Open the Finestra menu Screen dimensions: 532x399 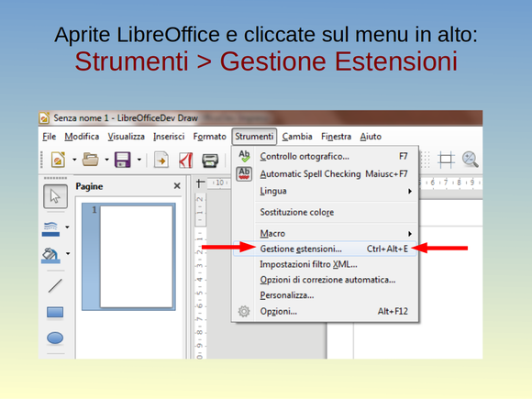tap(337, 137)
